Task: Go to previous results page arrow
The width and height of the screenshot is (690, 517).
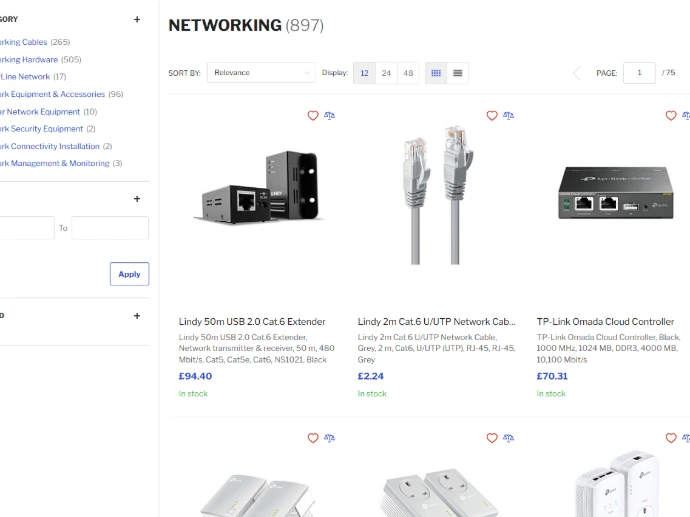Action: tap(576, 73)
